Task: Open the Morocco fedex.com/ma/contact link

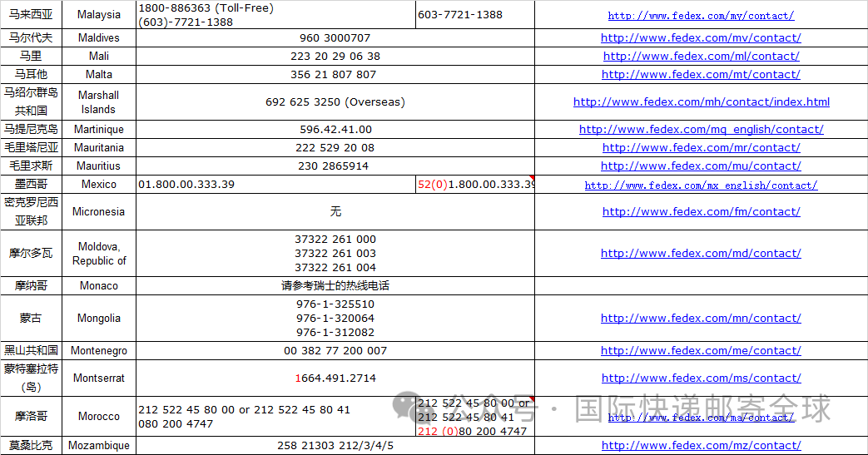Action: 701,418
